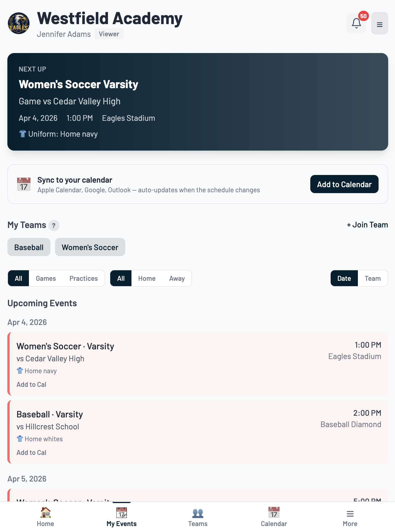The image size is (395, 532).
Task: Switch the location filter to Away
Action: pyautogui.click(x=177, y=278)
